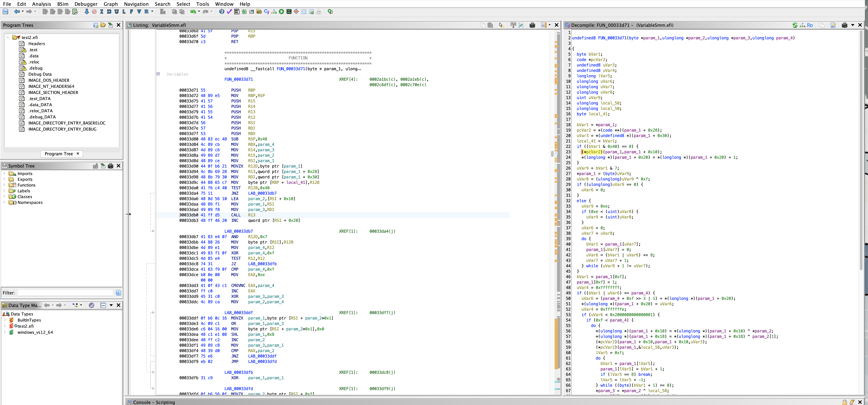Click the FUN_00033d71 label in listing
Viewport: 868px width, 405px height.
point(238,80)
